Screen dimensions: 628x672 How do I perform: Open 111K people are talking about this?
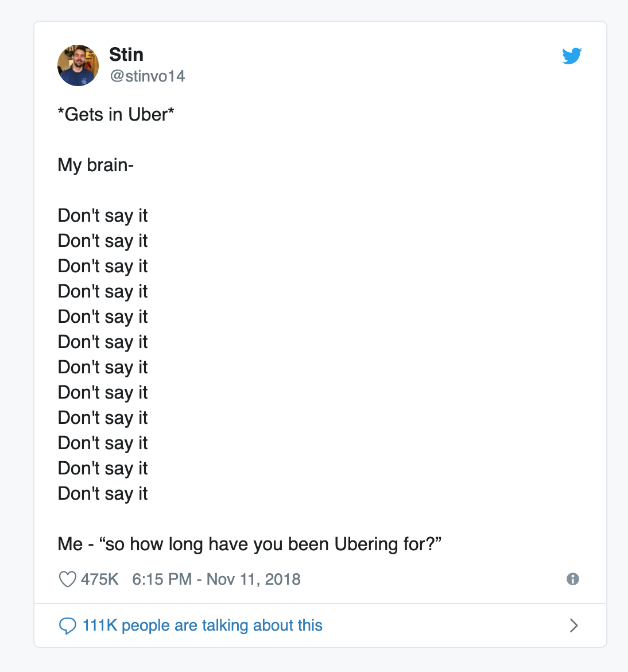202,625
